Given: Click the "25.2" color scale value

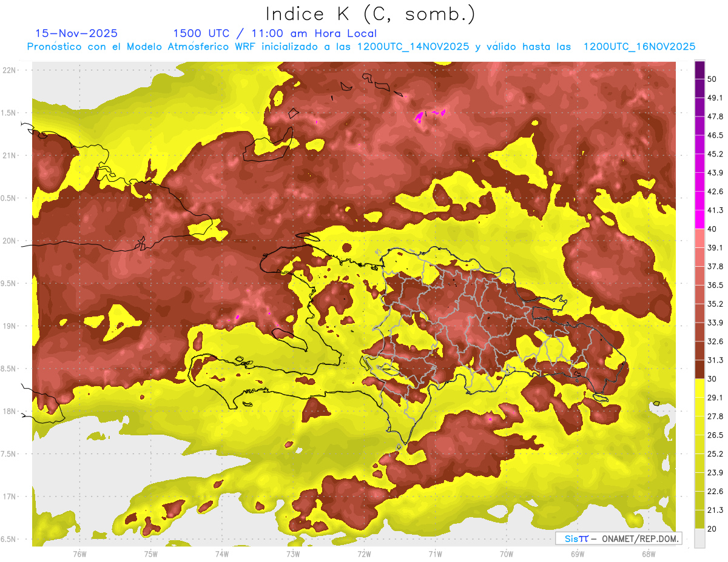Looking at the screenshot, I should click(715, 454).
